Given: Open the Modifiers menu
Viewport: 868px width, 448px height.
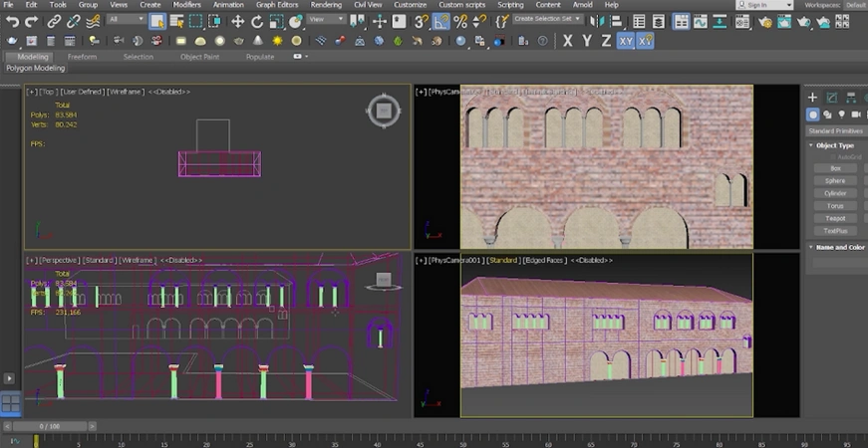Looking at the screenshot, I should [187, 4].
